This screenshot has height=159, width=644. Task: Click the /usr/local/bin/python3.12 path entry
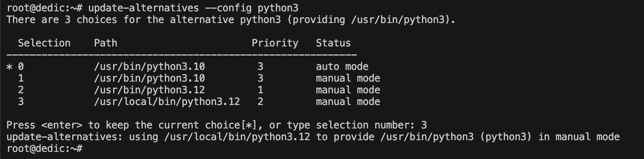tap(167, 102)
